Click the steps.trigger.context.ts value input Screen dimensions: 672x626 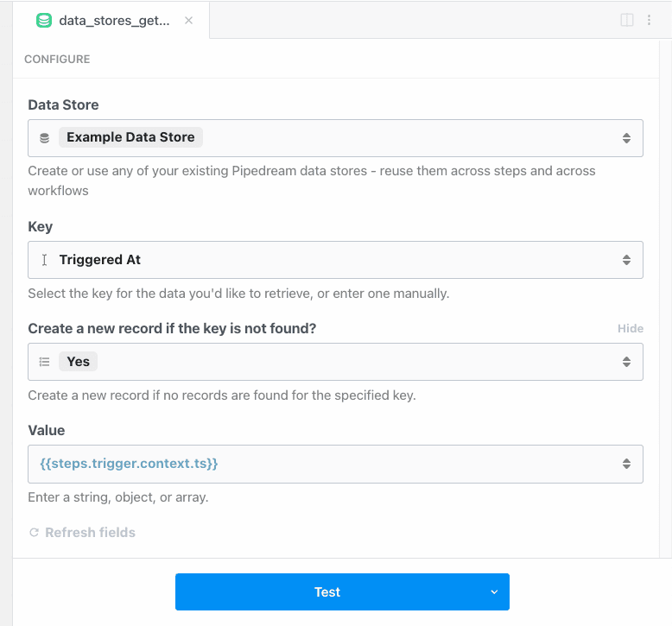335,464
